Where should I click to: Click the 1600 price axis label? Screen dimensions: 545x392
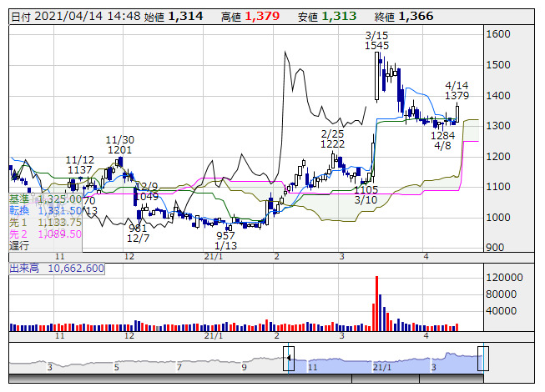pos(498,34)
